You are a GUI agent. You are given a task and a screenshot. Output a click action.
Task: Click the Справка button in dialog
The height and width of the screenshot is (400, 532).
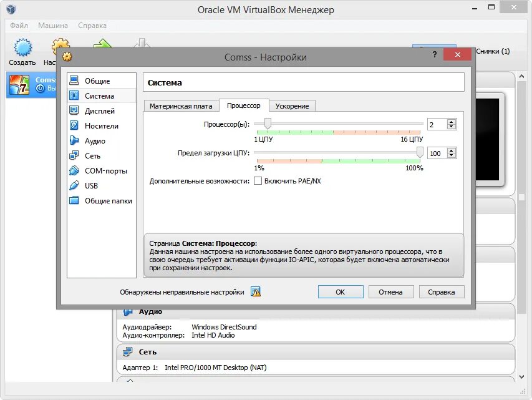442,292
